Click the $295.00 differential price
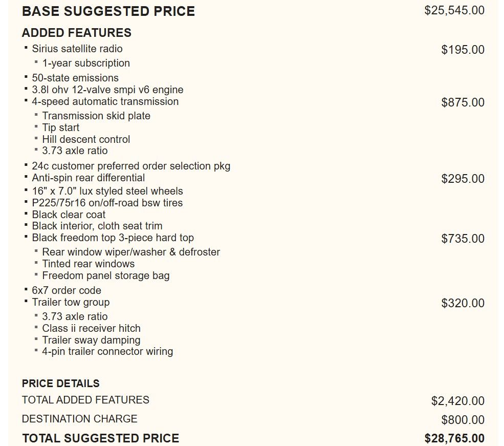 coord(463,179)
